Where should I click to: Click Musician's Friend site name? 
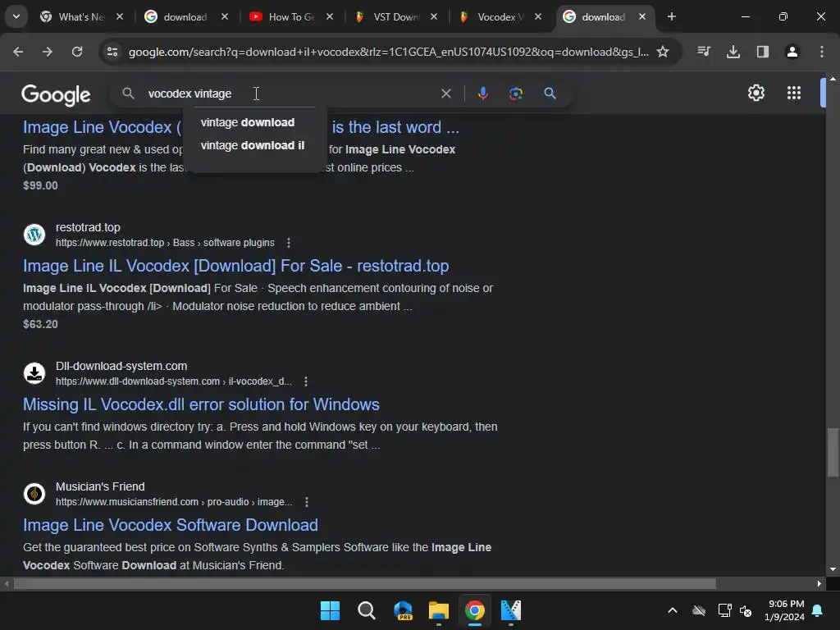coord(100,486)
